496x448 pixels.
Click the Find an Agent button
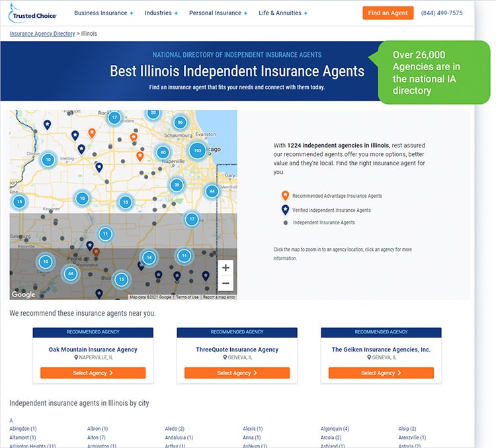pyautogui.click(x=388, y=13)
